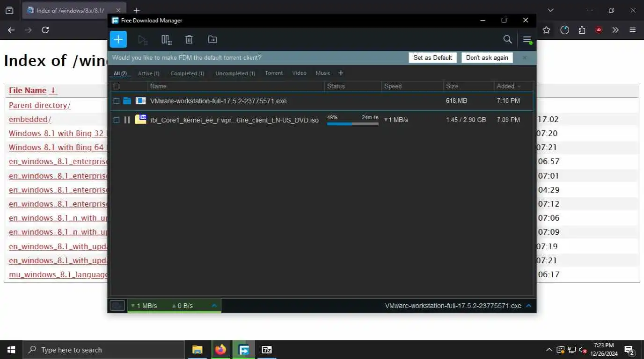Open uBlock Origin extension icon
This screenshot has height=359, width=644.
pyautogui.click(x=599, y=30)
